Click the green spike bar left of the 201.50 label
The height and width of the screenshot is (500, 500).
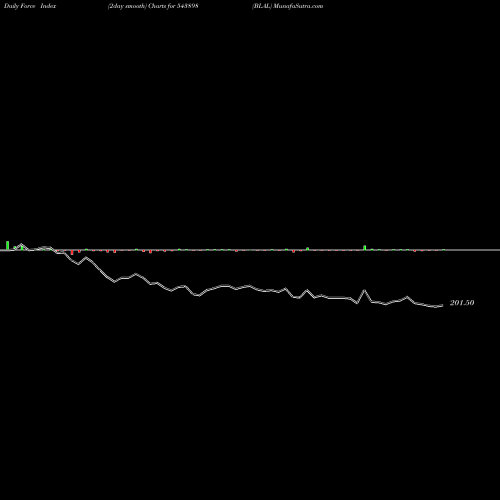pyautogui.click(x=365, y=247)
